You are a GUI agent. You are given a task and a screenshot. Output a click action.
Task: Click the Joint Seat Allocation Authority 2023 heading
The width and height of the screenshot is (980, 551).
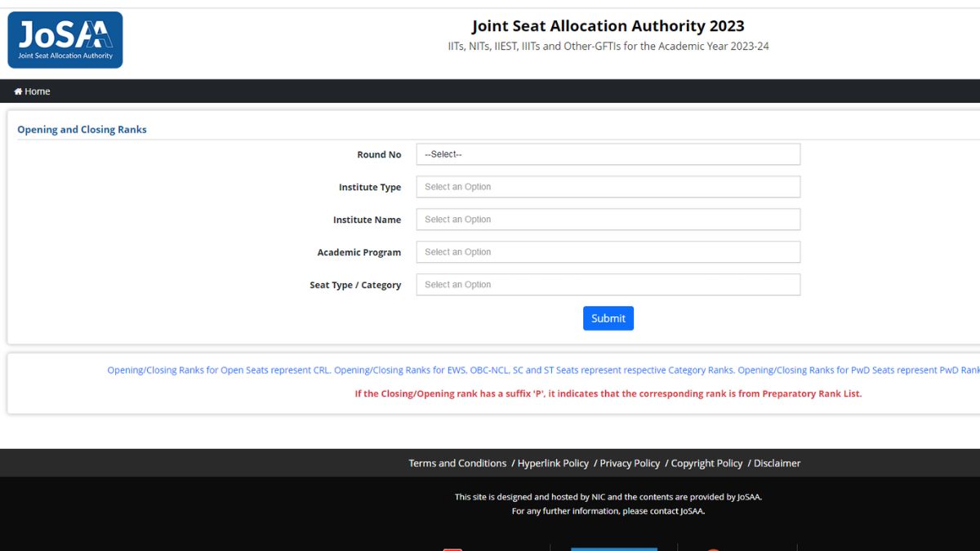coord(608,25)
